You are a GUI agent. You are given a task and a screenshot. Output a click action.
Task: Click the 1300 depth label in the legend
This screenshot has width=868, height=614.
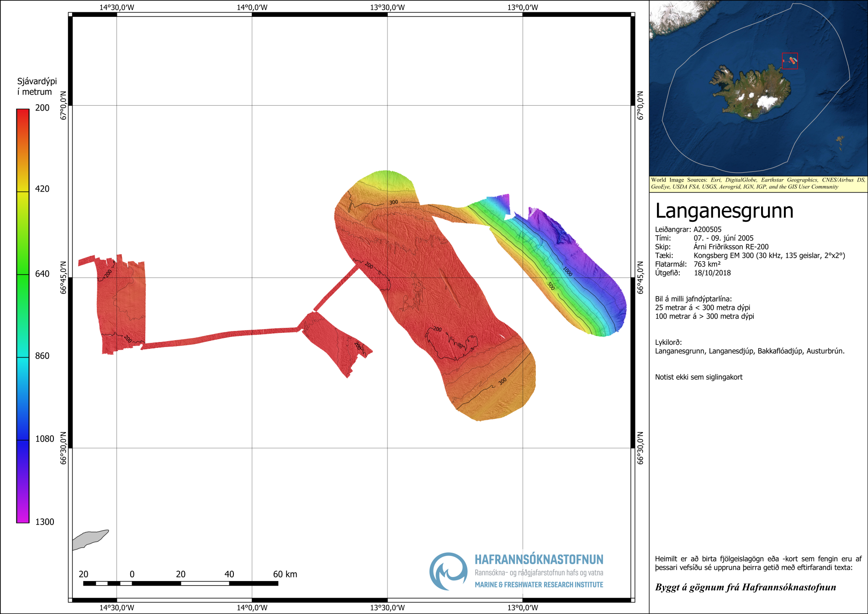[44, 522]
